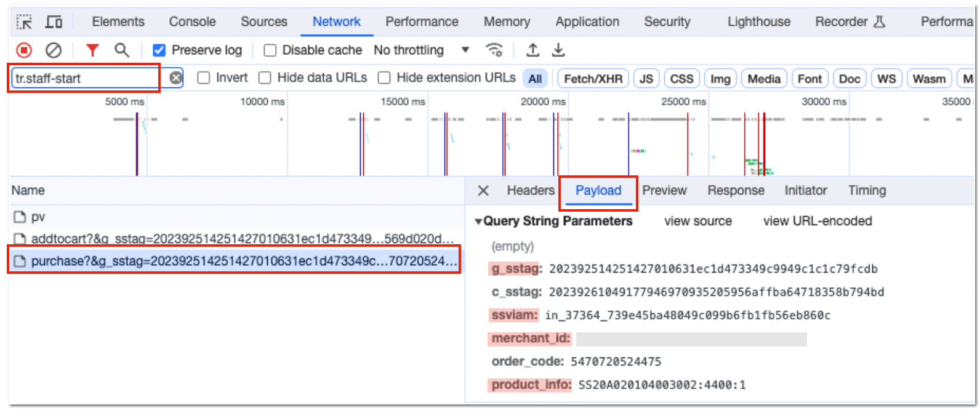Import HAR file upload icon
This screenshot has width=980, height=411.
(533, 50)
